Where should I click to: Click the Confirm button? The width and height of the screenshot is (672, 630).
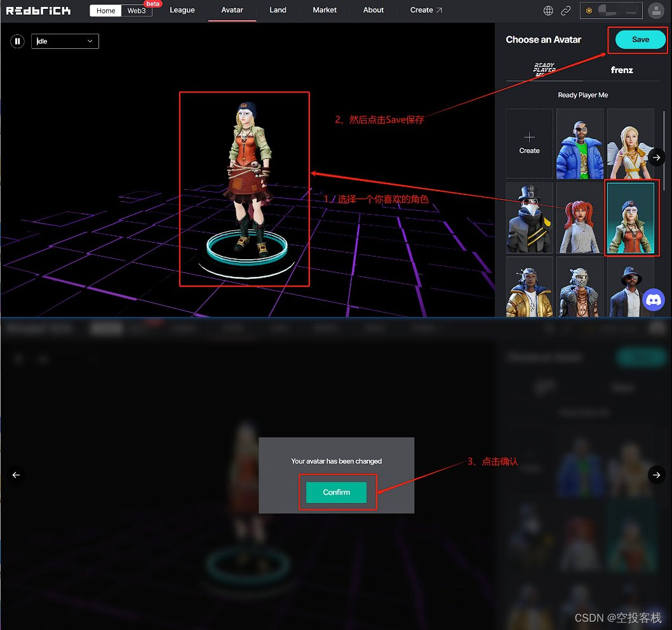pos(336,492)
